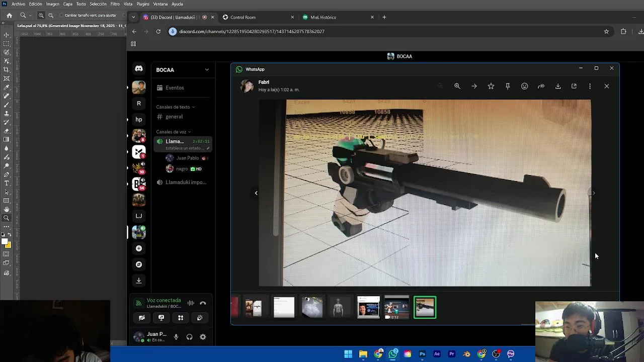The height and width of the screenshot is (362, 644).
Task: Open a new Chrome tab
Action: (384, 17)
